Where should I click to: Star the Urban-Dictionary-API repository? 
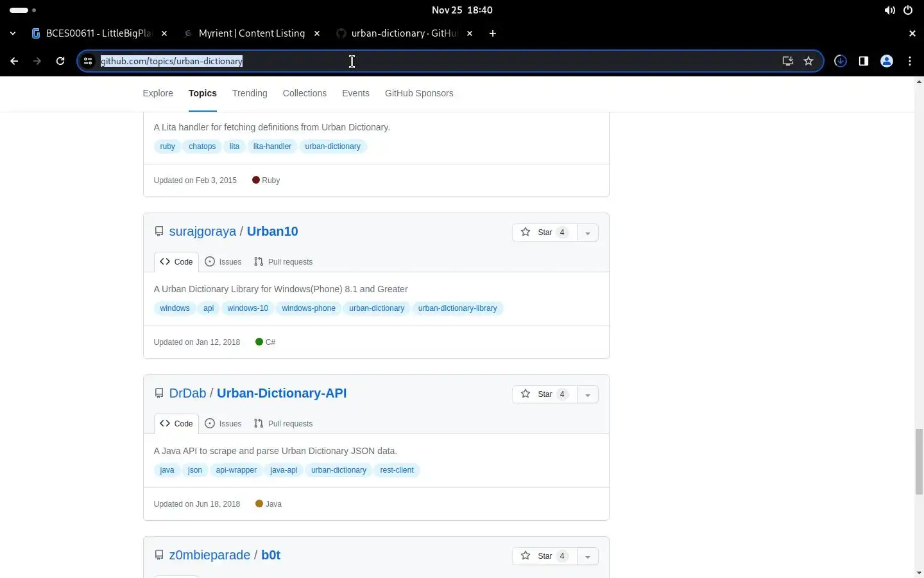coord(545,394)
